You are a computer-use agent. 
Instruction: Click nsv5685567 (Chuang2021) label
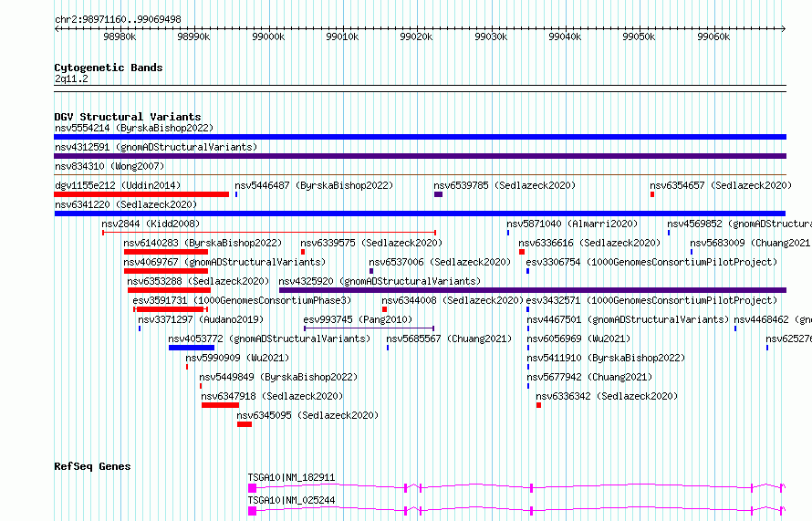(x=449, y=339)
